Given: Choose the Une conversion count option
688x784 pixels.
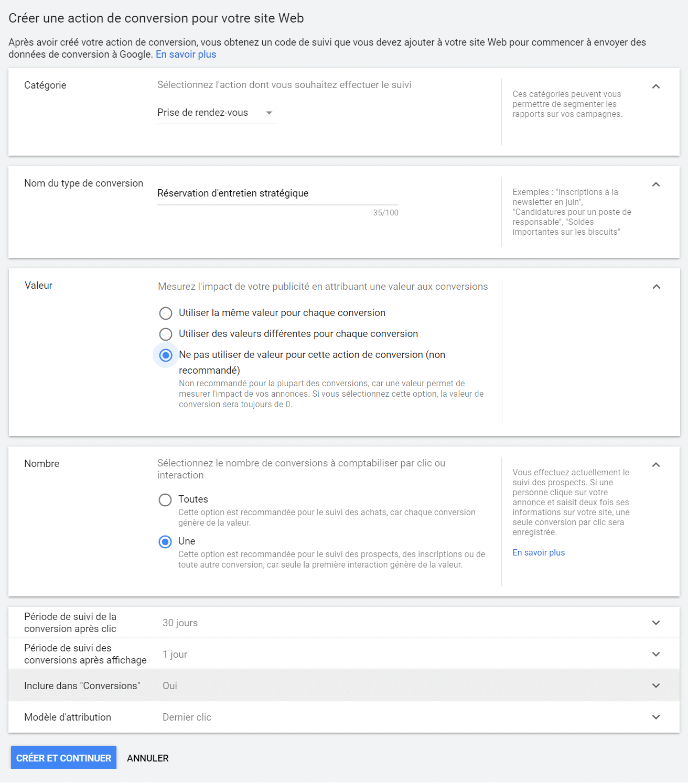Looking at the screenshot, I should (165, 542).
